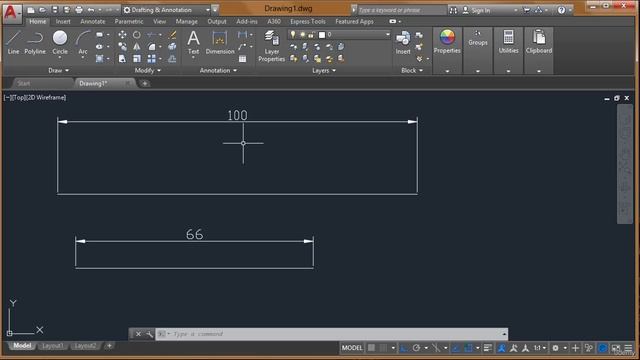Open the Drafting & Annotation workspace dropdown
The height and width of the screenshot is (360, 640).
click(x=167, y=10)
